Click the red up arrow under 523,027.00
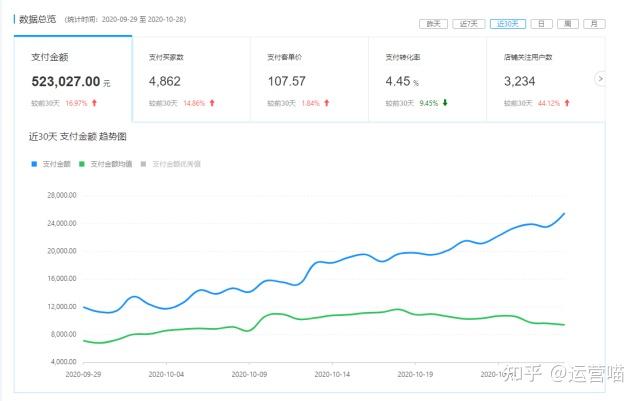Viewport: 641px width, 401px height. tap(94, 103)
